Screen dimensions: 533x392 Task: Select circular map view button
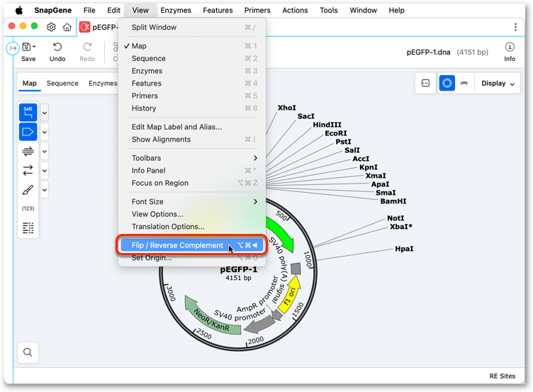tap(447, 84)
